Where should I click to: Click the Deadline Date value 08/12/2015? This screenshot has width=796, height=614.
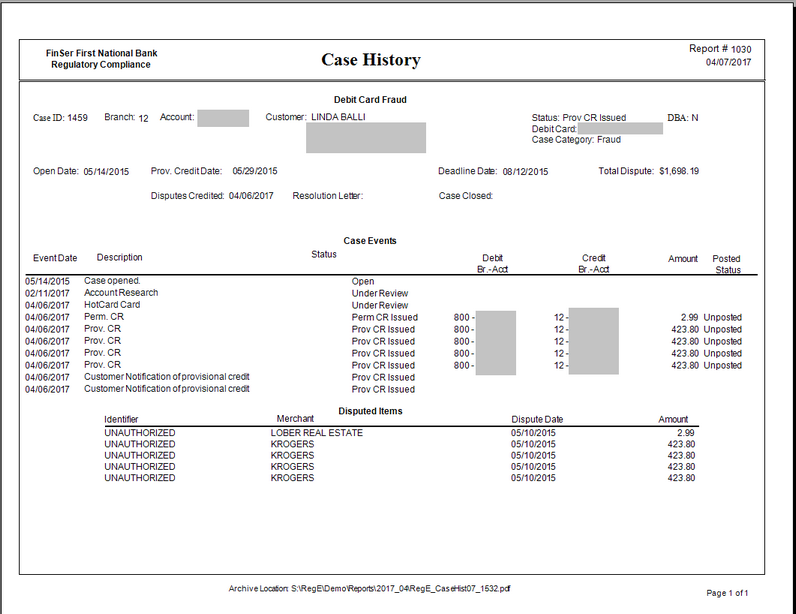coord(525,172)
